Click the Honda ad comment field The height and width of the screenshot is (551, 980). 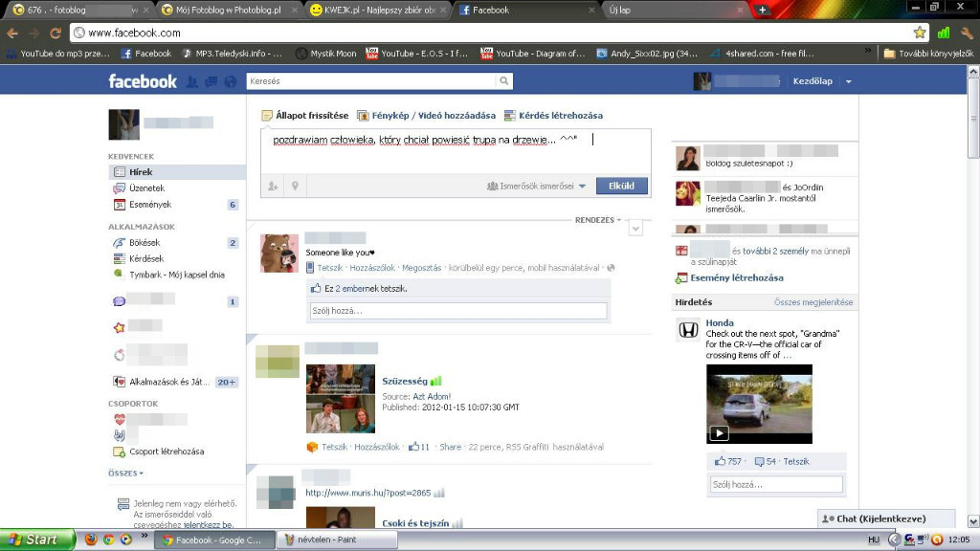(x=776, y=484)
